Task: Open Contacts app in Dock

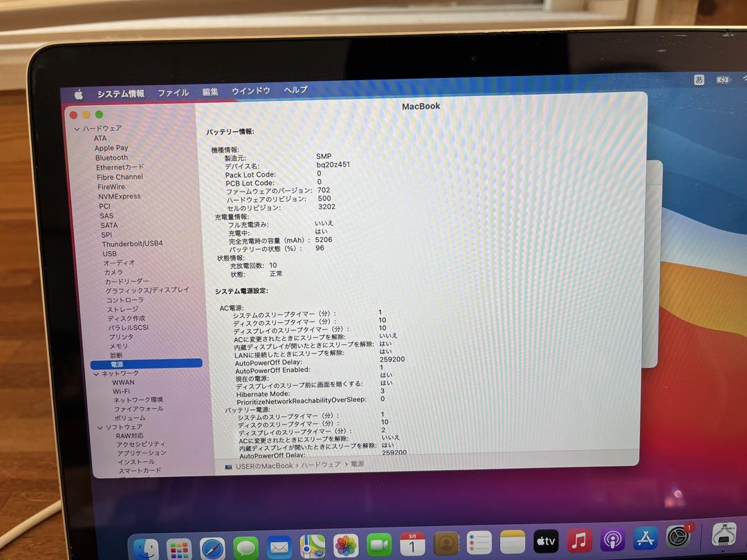Action: tap(446, 543)
